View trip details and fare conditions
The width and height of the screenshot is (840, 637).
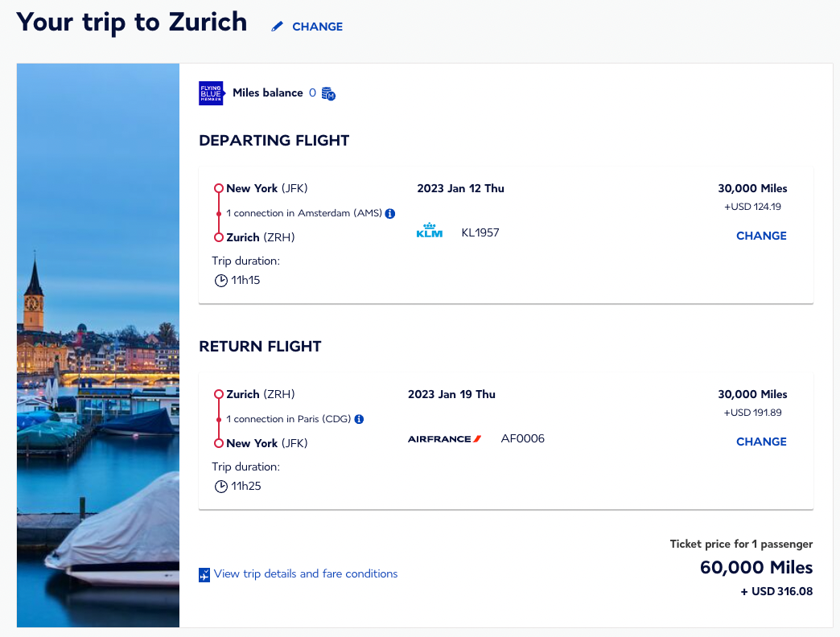[x=305, y=573]
